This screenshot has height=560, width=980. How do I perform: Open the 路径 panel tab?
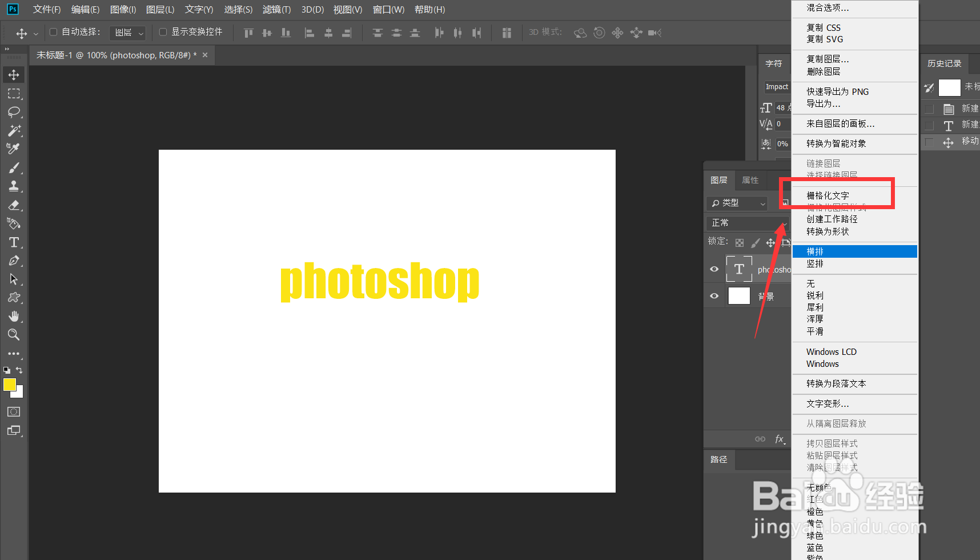[x=719, y=459]
